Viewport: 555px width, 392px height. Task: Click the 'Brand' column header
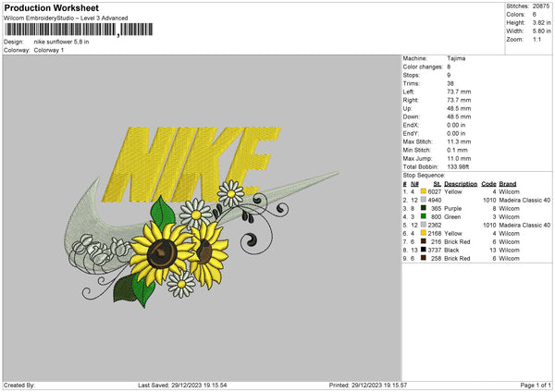click(x=508, y=184)
